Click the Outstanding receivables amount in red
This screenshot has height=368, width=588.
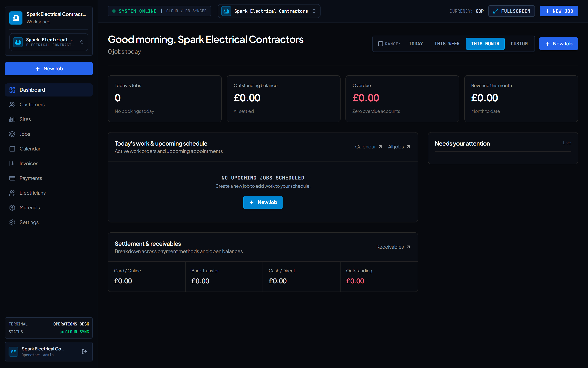[355, 281]
